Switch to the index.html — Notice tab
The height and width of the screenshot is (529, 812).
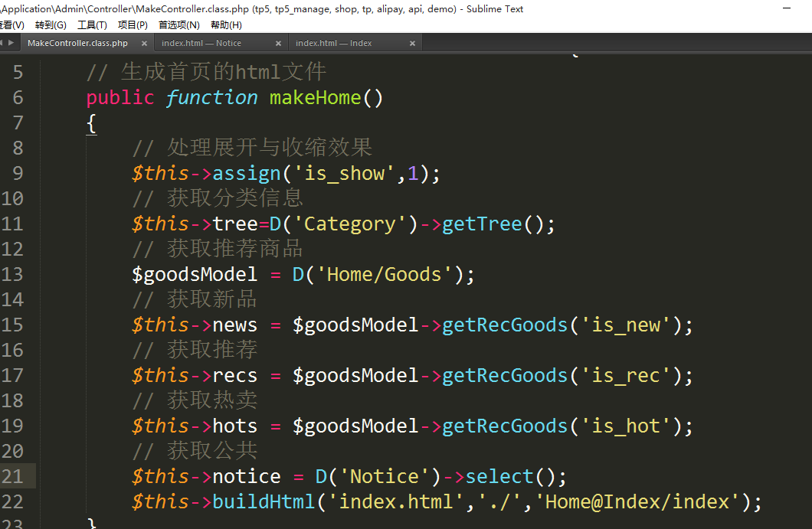[x=201, y=44]
